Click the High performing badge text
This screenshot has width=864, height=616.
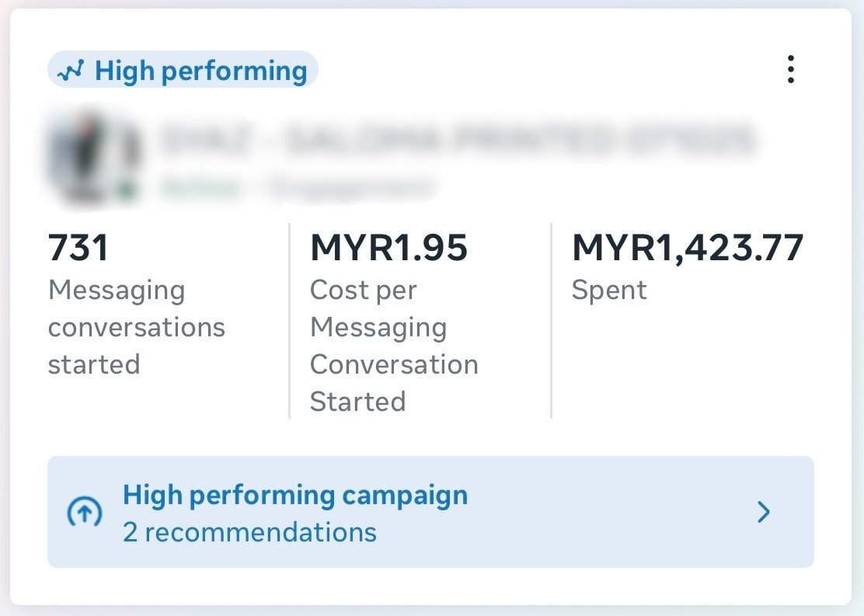click(201, 71)
